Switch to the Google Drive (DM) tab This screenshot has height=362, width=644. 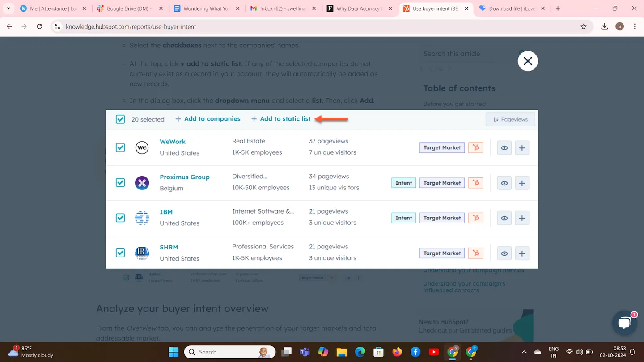tap(130, 8)
